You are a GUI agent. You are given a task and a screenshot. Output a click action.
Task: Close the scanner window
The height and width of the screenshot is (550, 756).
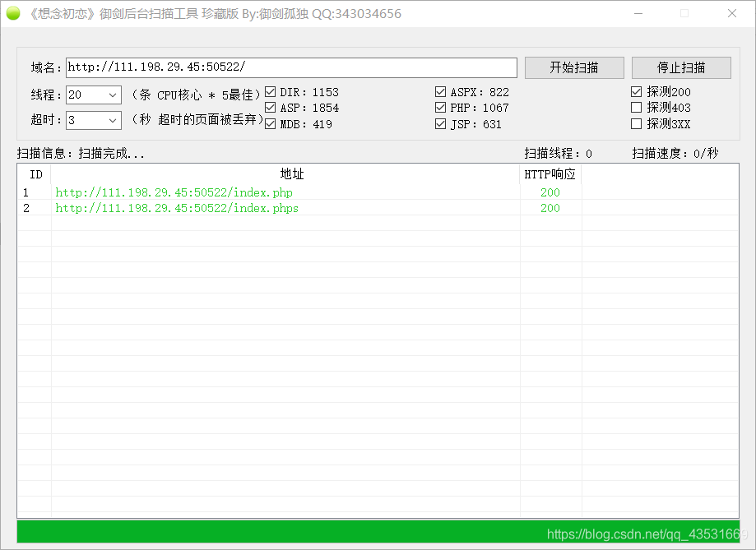pyautogui.click(x=732, y=13)
